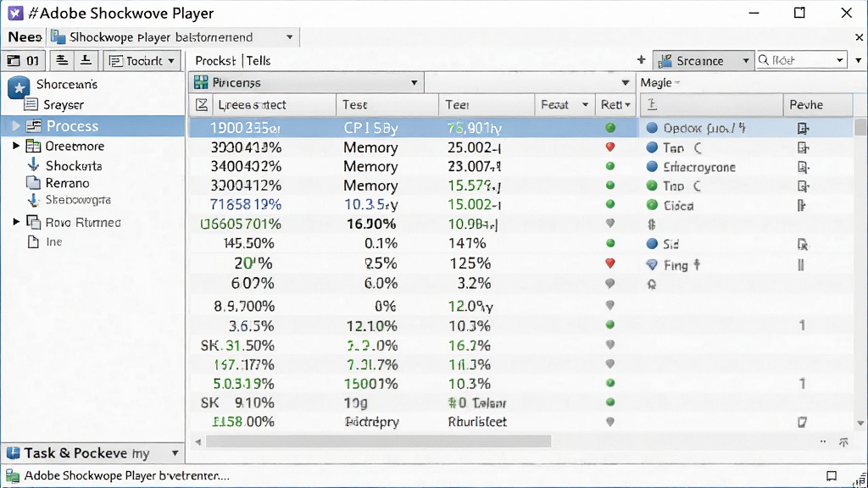Expand the Rovo Rtunned tree node
This screenshot has width=868, height=488.
pyautogui.click(x=16, y=222)
